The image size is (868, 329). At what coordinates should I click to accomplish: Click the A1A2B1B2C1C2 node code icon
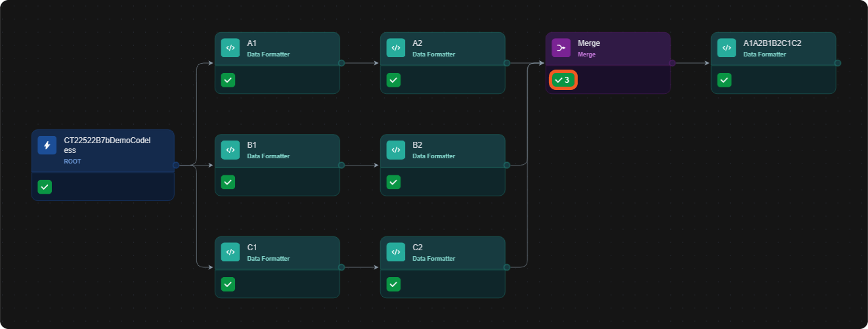click(x=727, y=48)
